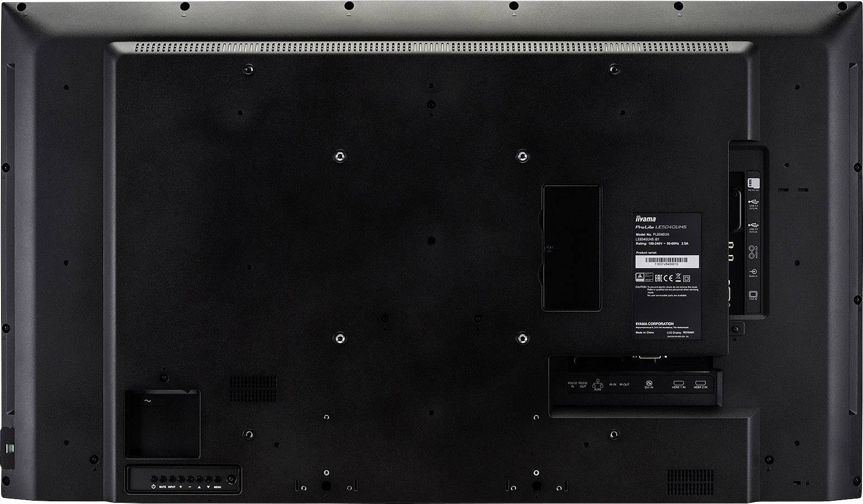Click the minus symbol on control panel
This screenshot has height=504, width=863.
click(x=190, y=487)
